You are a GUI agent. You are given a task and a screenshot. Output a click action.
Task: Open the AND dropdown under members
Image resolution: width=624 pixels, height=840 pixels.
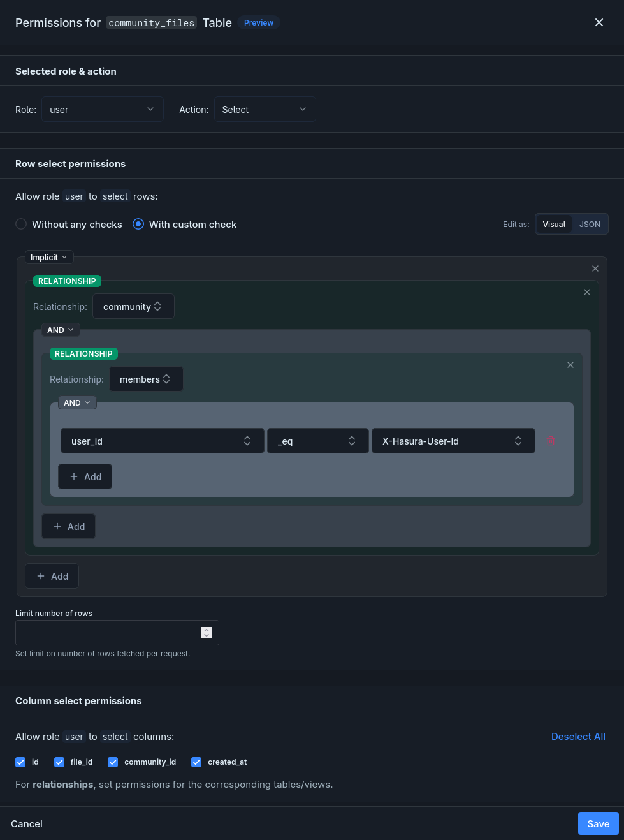[77, 402]
